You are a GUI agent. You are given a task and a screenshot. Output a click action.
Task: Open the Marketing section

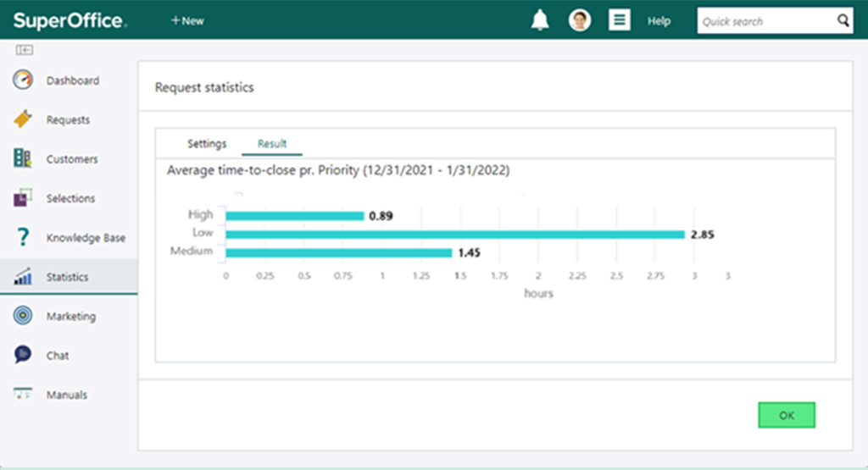pos(71,316)
